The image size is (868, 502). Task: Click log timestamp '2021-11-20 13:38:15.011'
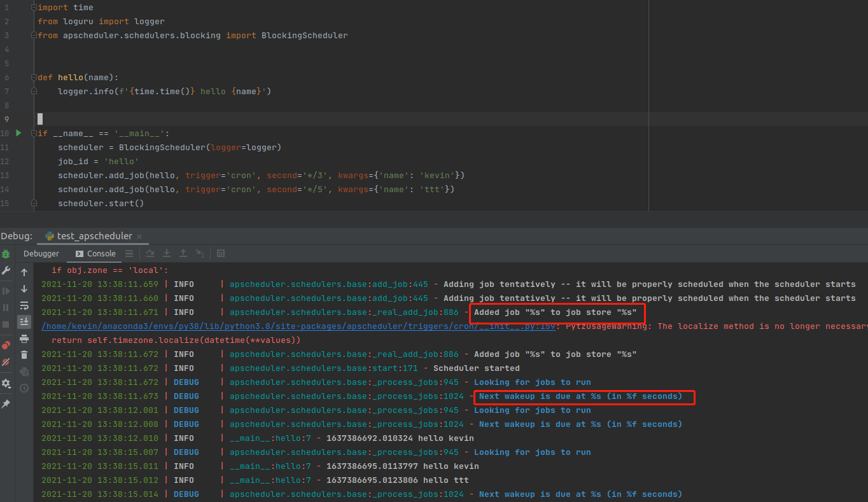(x=100, y=466)
